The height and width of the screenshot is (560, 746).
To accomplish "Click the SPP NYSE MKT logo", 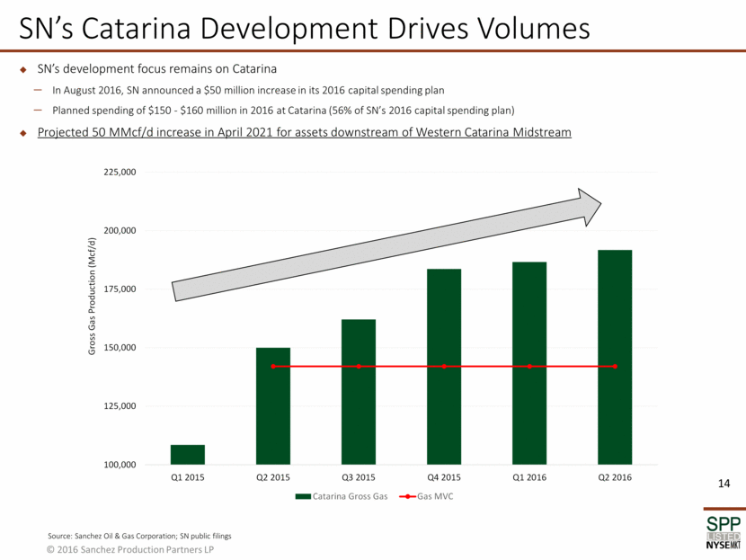I will click(715, 530).
